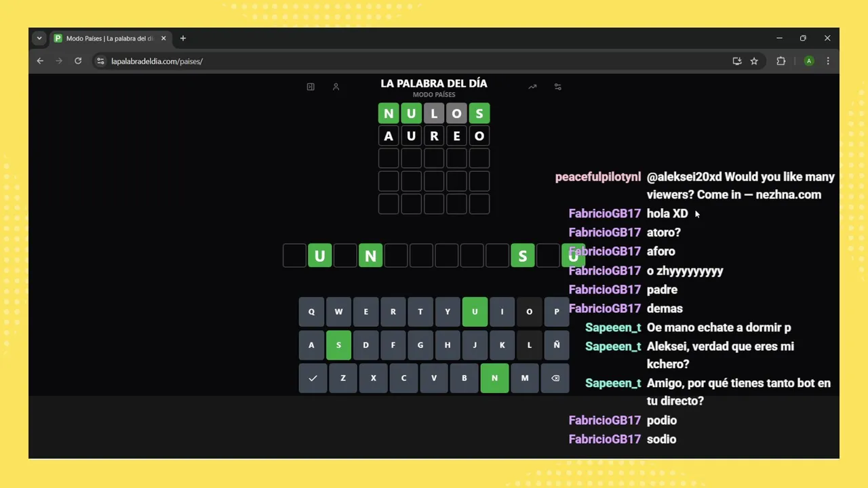Tap the G key on keyboard
Screen dimensions: 868x488
[420, 345]
